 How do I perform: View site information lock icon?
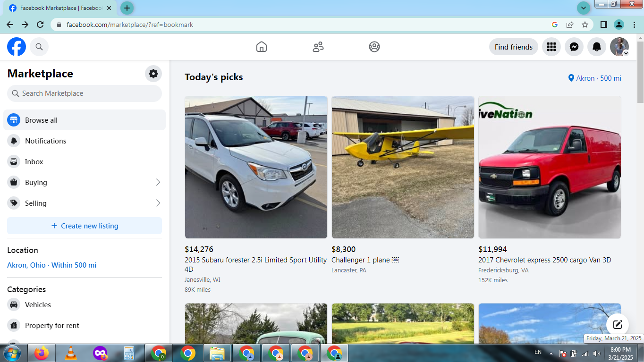coord(59,25)
